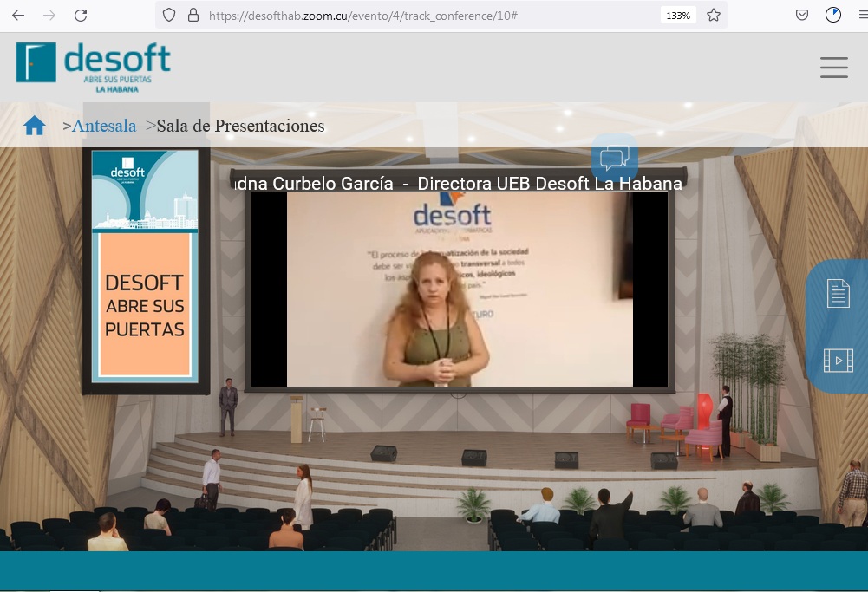Select the URL address bar text

[x=363, y=16]
